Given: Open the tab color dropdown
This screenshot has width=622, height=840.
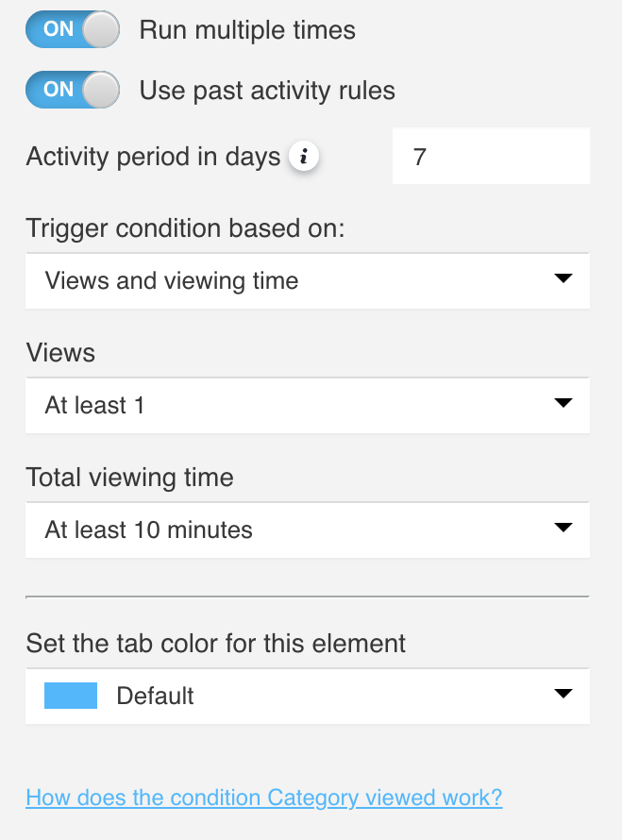Looking at the screenshot, I should click(308, 697).
